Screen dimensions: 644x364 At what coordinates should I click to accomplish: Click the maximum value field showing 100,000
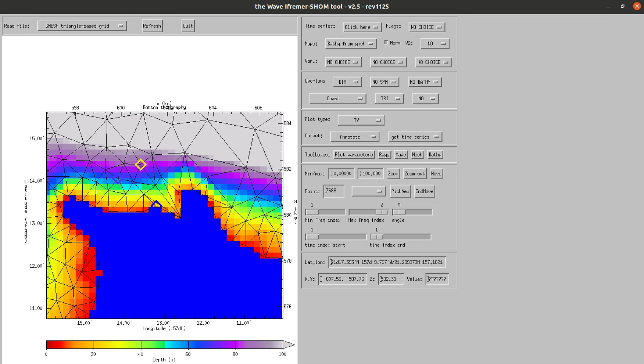point(371,174)
